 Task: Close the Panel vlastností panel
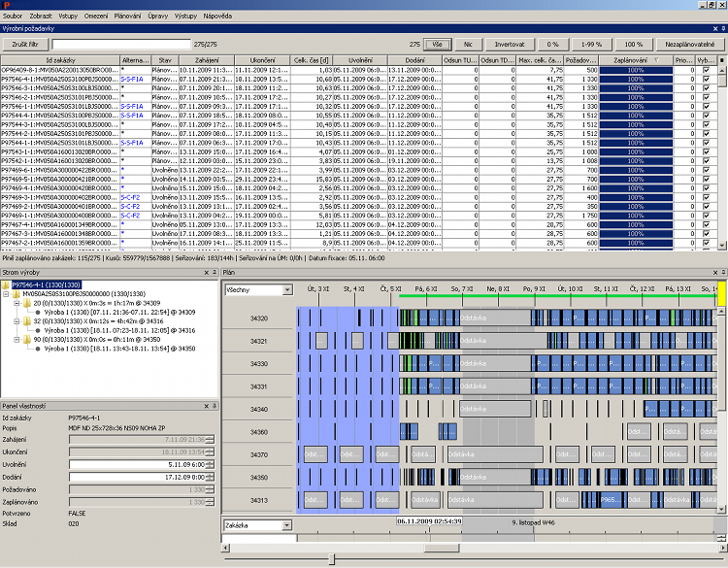(207, 406)
